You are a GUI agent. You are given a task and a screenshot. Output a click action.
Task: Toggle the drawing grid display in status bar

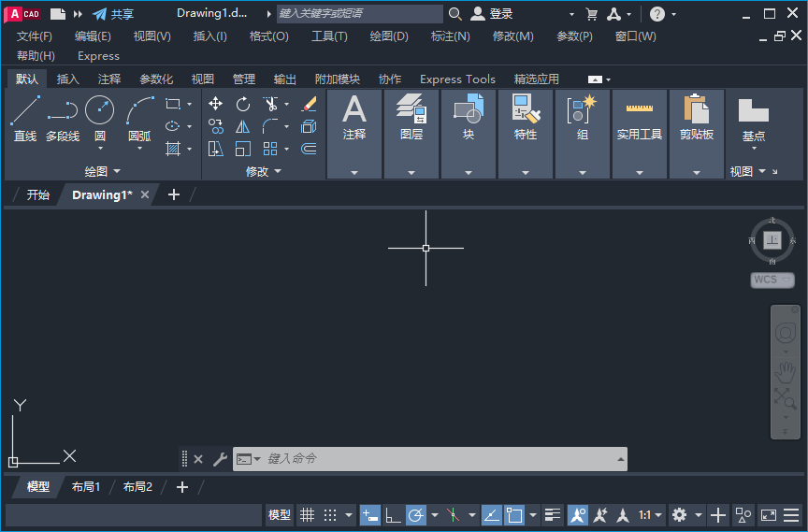tap(307, 515)
